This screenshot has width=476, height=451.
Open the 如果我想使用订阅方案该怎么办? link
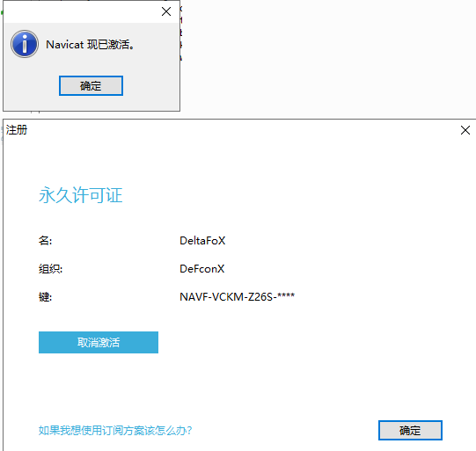click(115, 431)
